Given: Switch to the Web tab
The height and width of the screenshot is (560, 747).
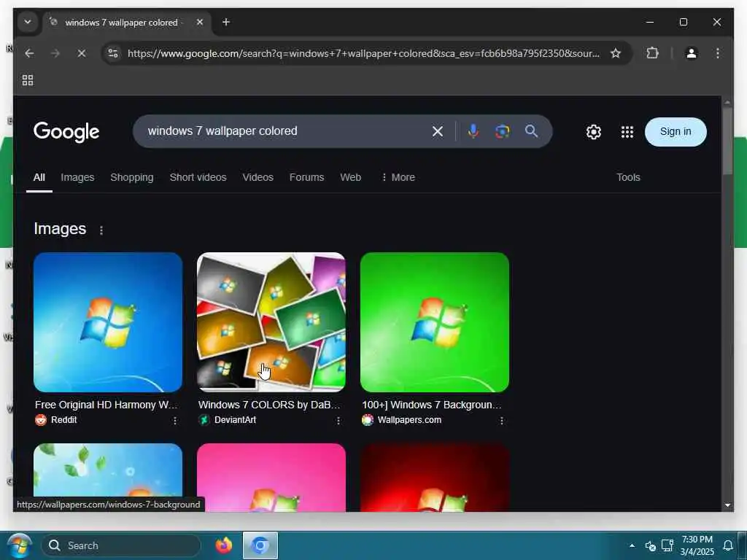Looking at the screenshot, I should [350, 178].
